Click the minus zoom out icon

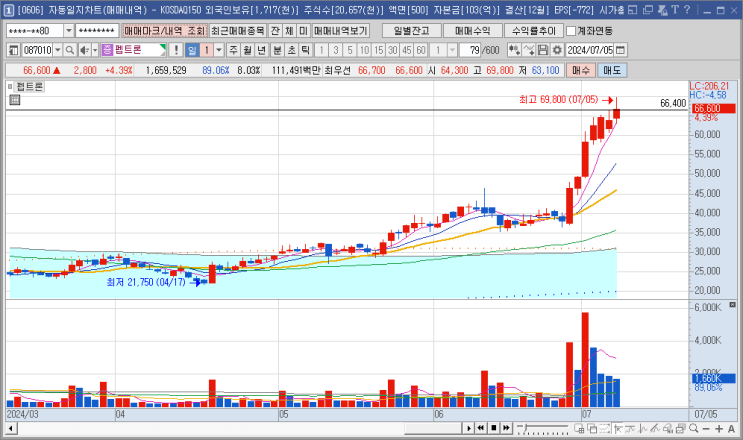(706, 428)
